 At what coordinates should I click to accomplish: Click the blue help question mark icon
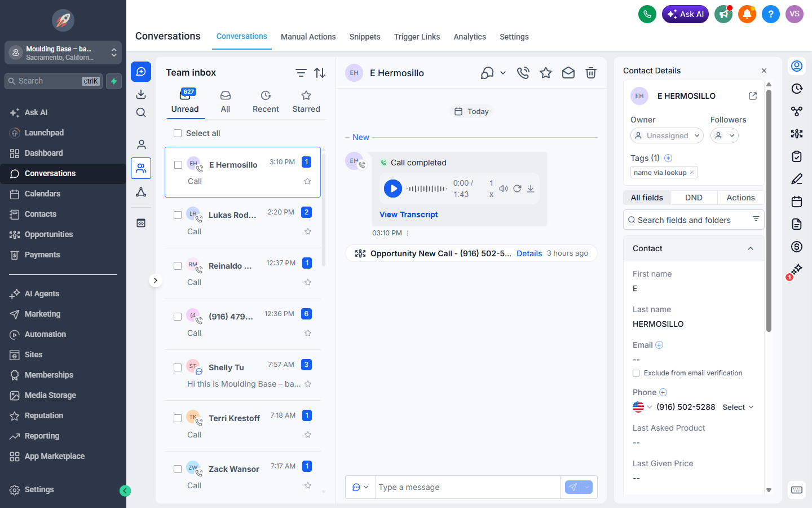pos(771,14)
